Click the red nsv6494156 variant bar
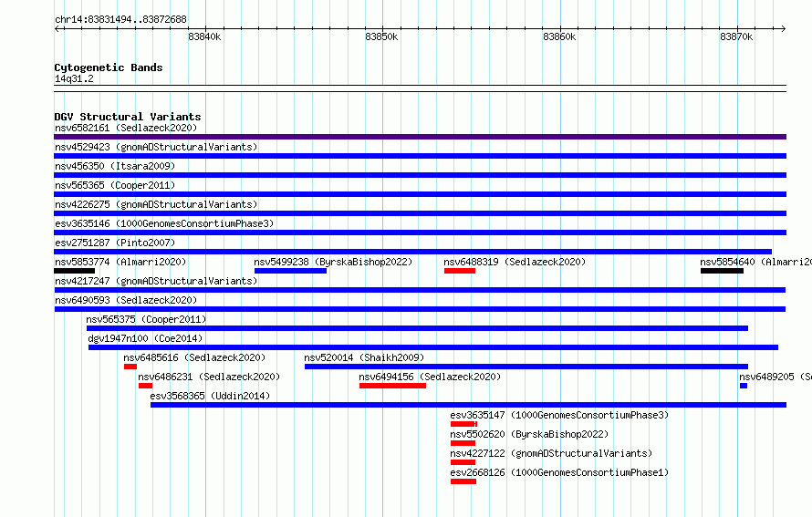 [x=392, y=386]
